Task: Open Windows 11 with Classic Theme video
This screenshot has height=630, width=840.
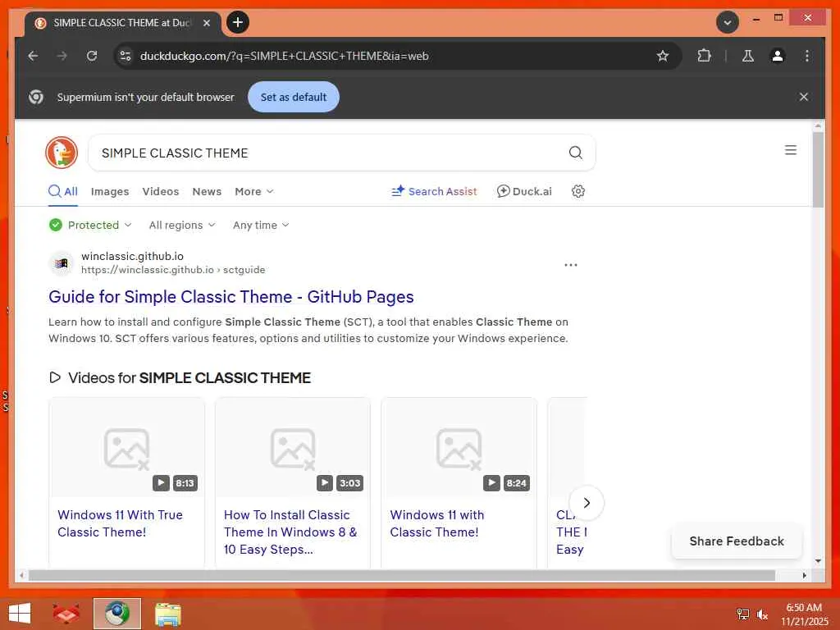Action: 437,523
